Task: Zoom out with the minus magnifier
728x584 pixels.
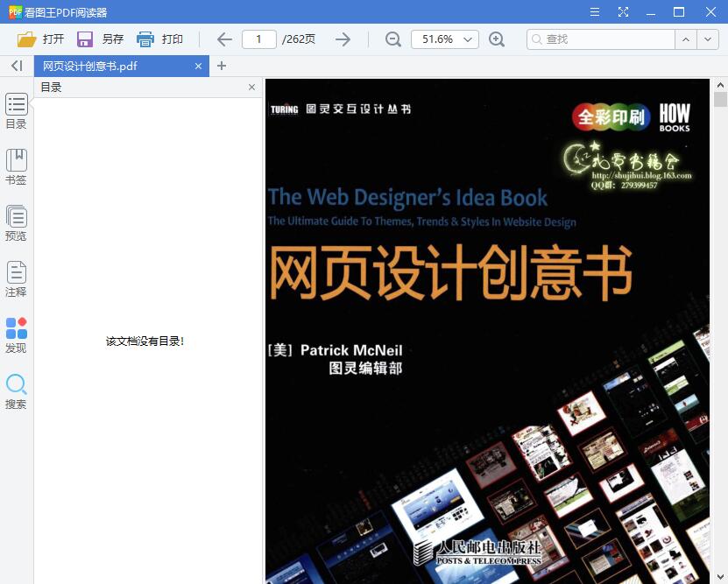Action: [x=392, y=39]
